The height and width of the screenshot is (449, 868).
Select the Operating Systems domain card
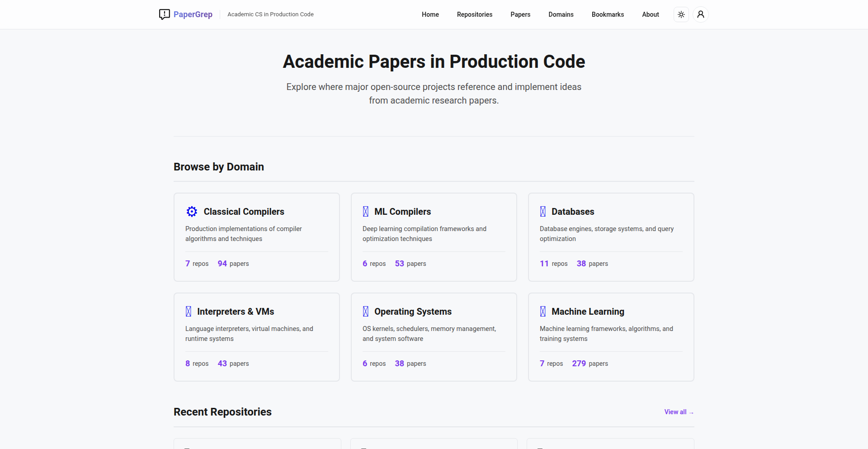tap(434, 337)
